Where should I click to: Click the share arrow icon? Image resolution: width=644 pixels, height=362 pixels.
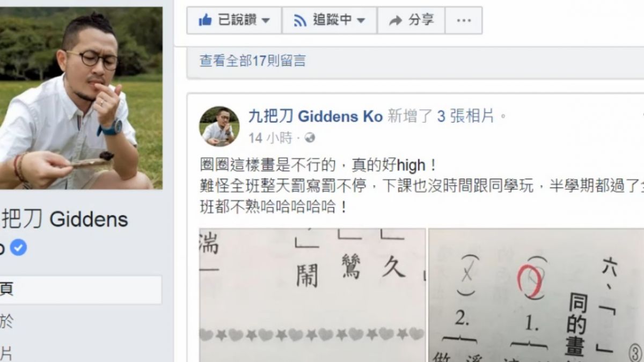click(396, 21)
